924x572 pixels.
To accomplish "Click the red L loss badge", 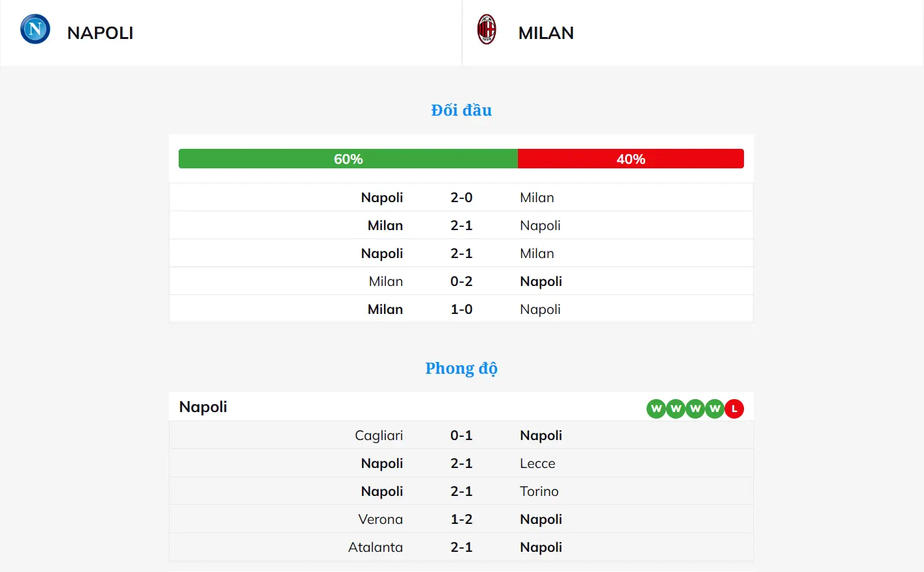I will [734, 409].
